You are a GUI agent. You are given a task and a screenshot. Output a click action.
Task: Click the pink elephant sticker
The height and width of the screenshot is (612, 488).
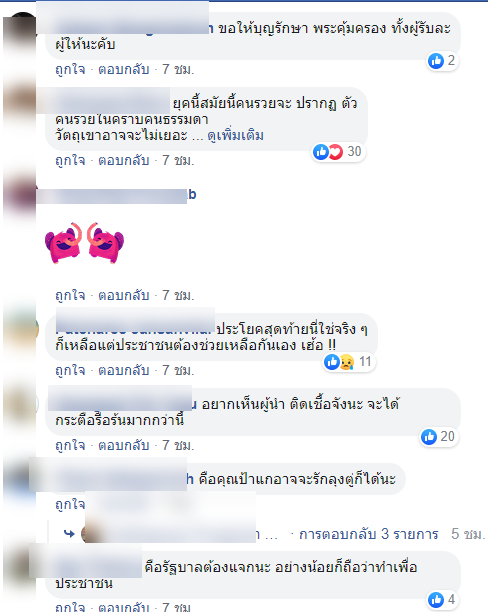[x=85, y=243]
